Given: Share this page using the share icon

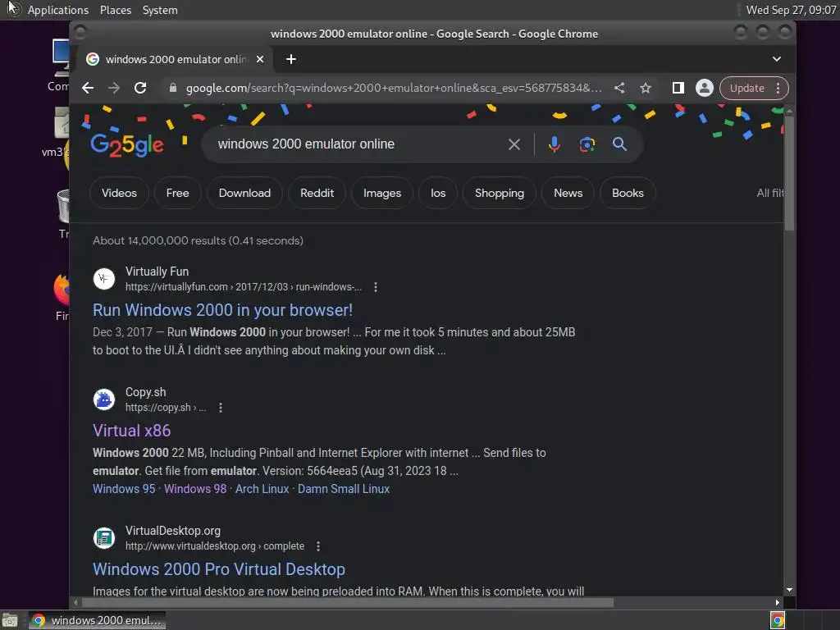Looking at the screenshot, I should (x=619, y=88).
